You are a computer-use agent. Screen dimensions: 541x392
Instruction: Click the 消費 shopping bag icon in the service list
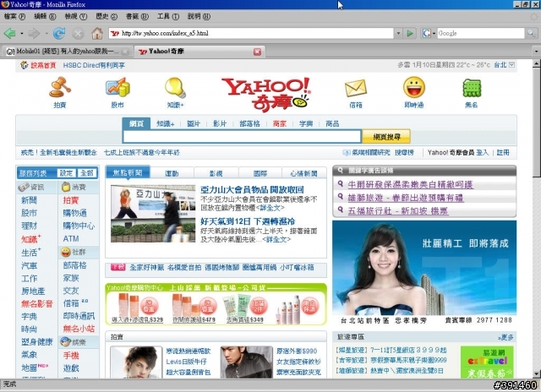(66, 187)
